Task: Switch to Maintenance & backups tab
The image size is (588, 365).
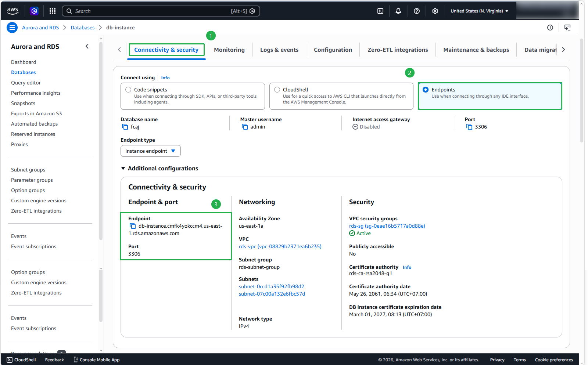Action: 476,50
